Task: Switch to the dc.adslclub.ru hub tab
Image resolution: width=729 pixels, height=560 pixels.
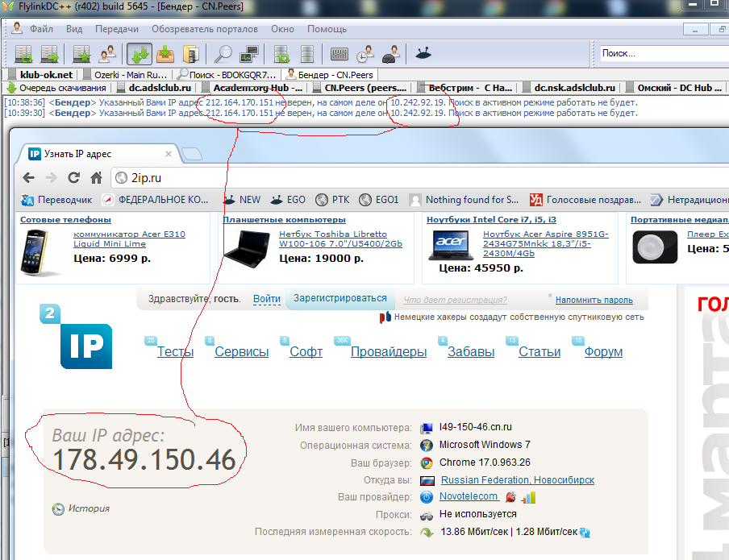Action: [156, 88]
